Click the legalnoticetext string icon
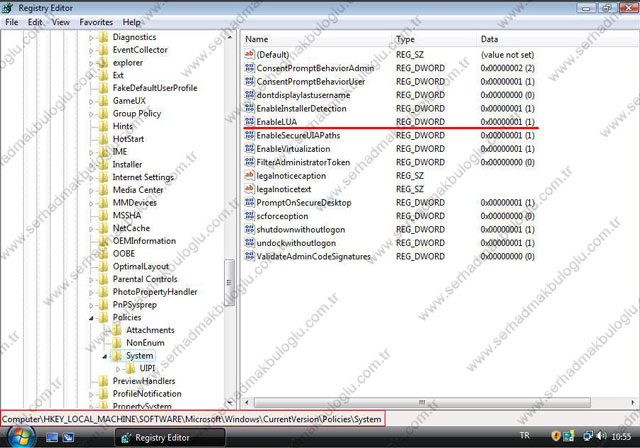 [x=249, y=189]
